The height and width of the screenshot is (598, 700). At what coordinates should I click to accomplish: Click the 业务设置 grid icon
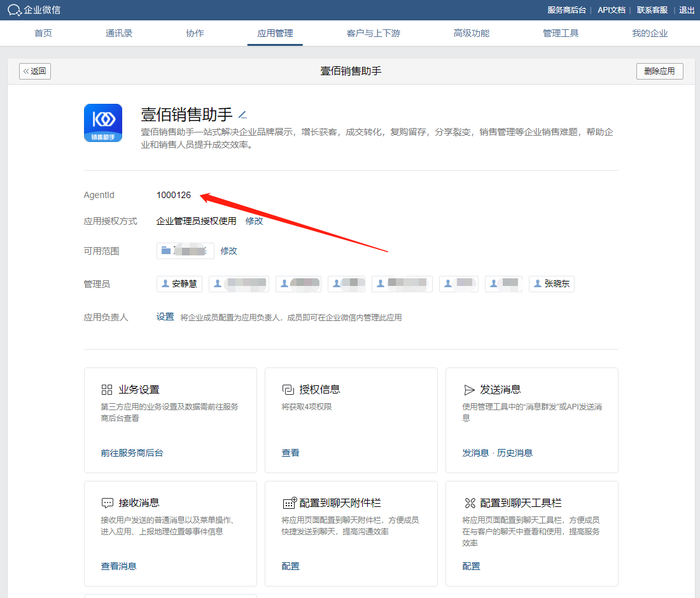click(x=107, y=390)
